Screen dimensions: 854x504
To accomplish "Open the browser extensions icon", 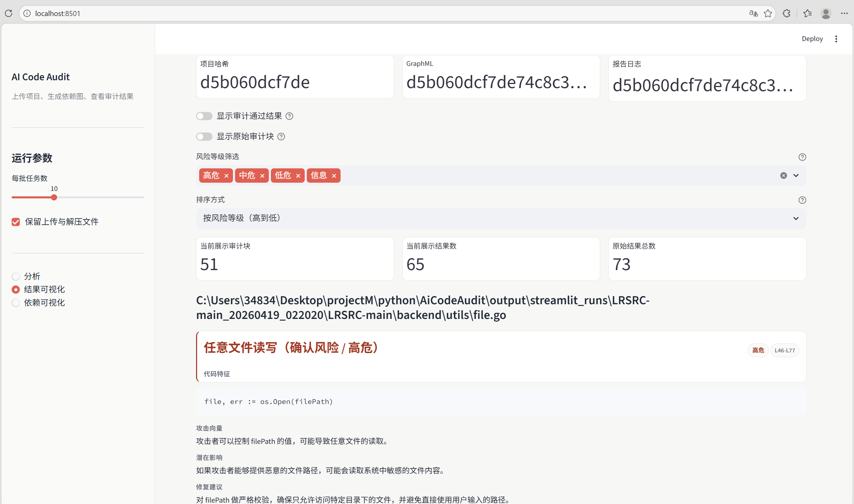I will pos(786,13).
